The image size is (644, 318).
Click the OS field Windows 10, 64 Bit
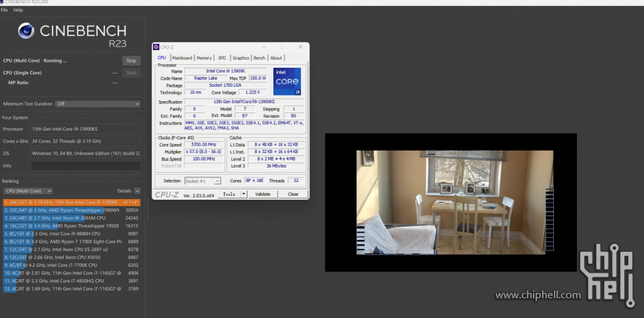86,154
